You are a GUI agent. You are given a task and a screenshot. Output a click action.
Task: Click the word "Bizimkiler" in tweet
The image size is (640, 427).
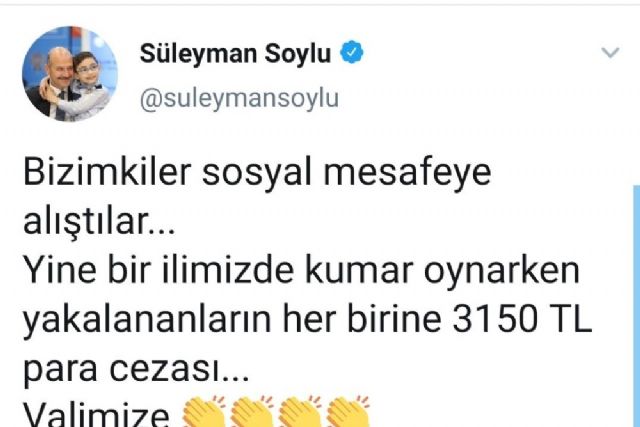pyautogui.click(x=107, y=172)
